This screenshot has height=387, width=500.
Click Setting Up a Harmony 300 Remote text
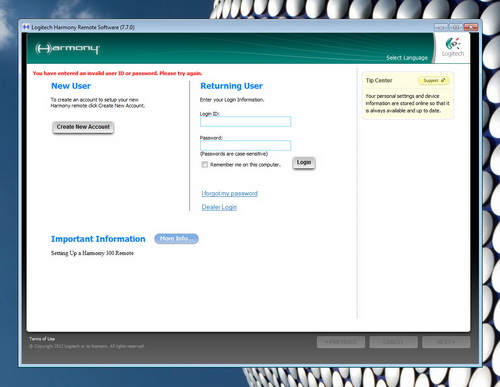click(92, 253)
